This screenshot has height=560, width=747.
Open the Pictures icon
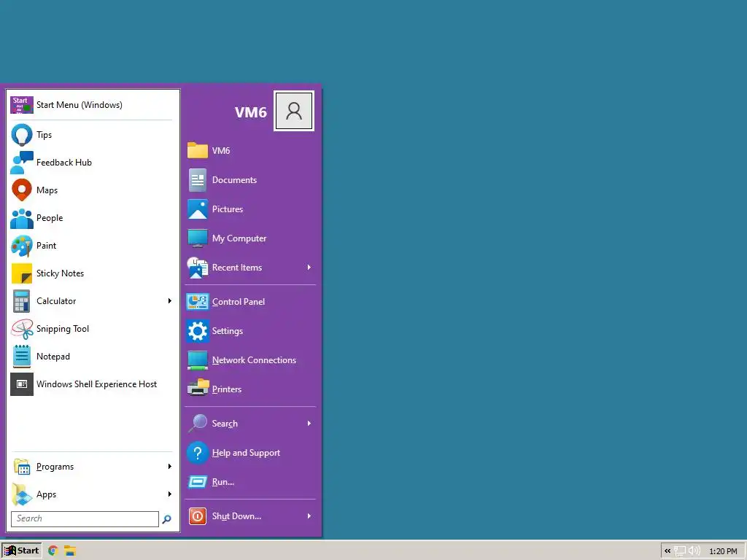pos(198,209)
